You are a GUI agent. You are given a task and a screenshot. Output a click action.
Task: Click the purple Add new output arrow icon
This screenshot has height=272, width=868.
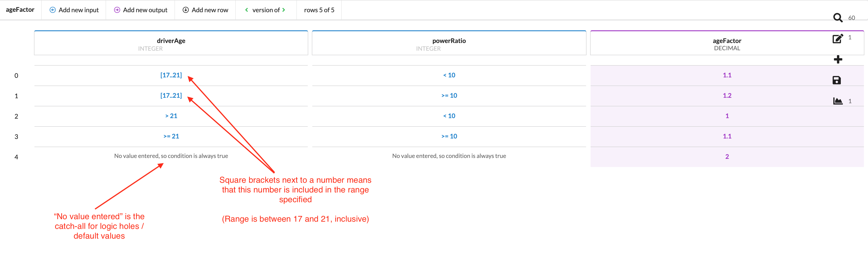point(117,10)
